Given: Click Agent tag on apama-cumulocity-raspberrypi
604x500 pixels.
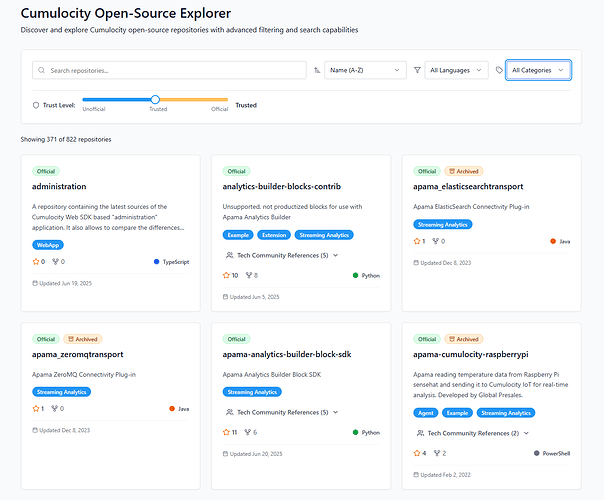Looking at the screenshot, I should (424, 412).
